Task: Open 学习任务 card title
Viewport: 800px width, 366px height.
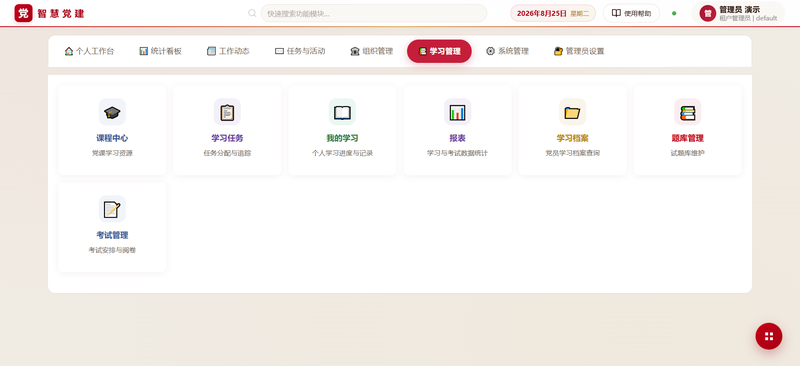Action: click(x=227, y=138)
